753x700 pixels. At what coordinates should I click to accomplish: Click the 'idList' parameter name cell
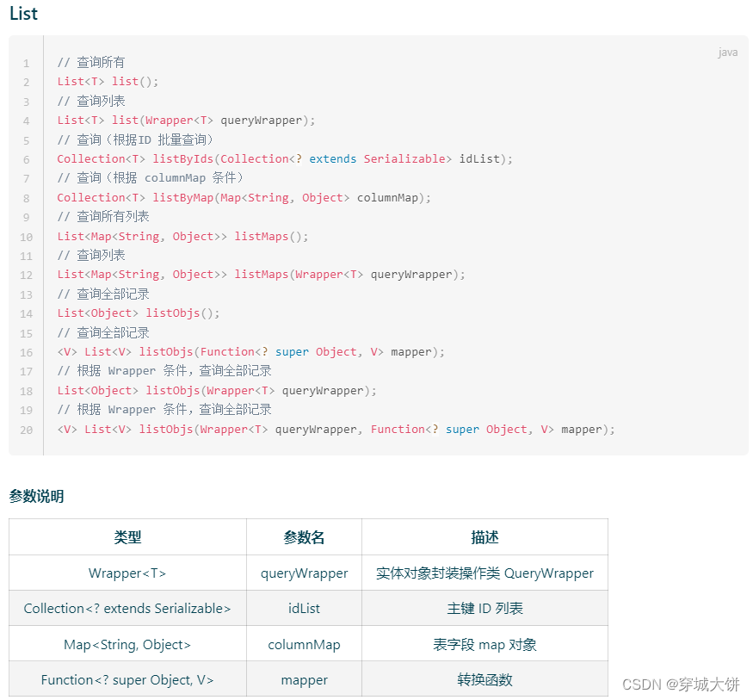[304, 608]
